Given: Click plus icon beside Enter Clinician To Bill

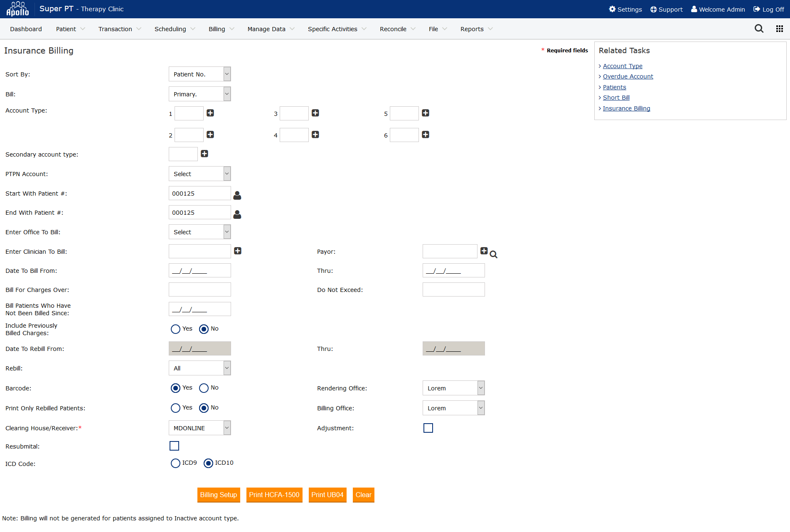Looking at the screenshot, I should (238, 251).
